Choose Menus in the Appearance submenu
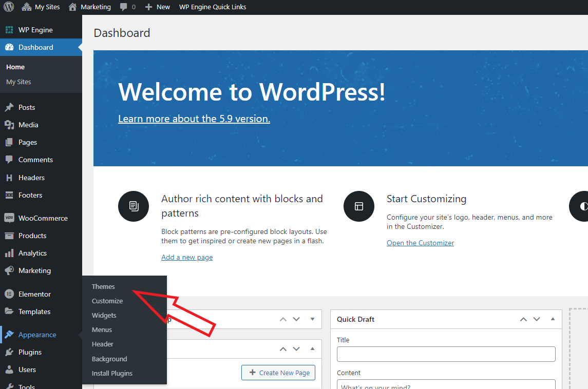Screen dimensions: 588x389 pos(102,329)
